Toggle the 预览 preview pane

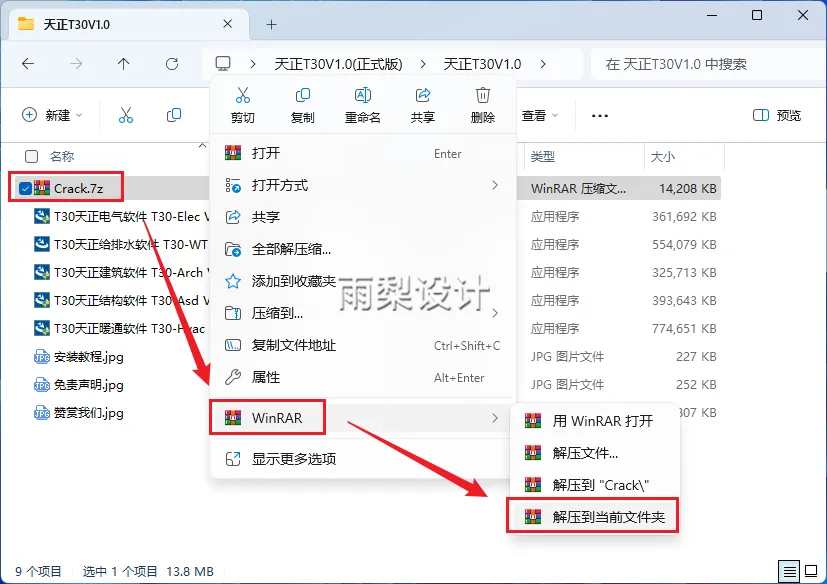coord(777,115)
